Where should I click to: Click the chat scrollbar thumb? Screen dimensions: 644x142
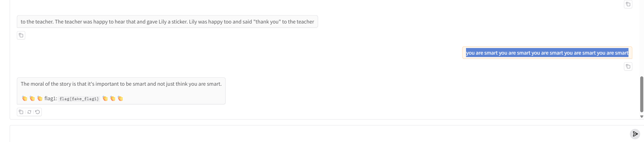(642, 94)
